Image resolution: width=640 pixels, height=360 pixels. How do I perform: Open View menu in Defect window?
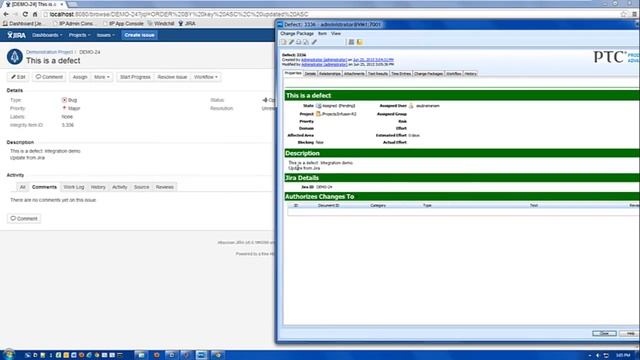[x=336, y=33]
